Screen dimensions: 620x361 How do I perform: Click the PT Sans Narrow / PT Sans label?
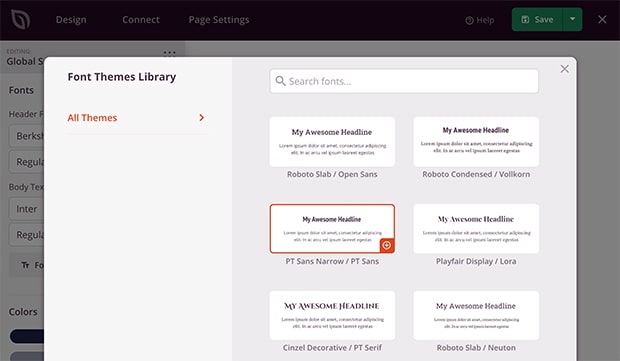coord(332,261)
